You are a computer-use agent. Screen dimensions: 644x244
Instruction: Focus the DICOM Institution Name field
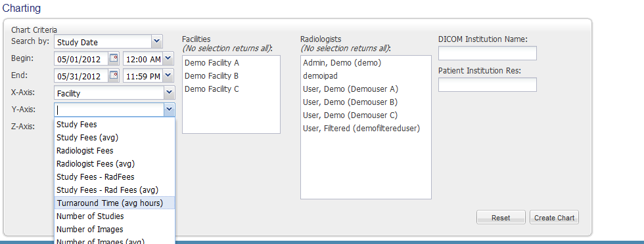pos(488,53)
